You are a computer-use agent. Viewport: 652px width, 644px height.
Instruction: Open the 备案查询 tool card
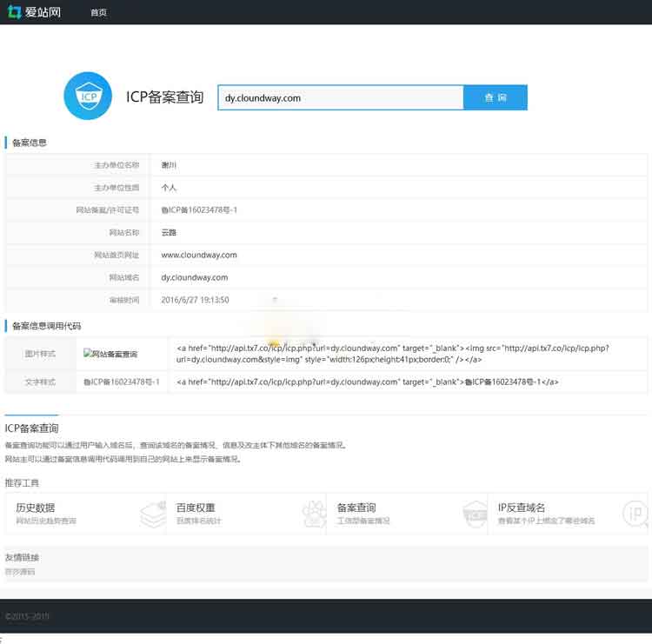407,514
